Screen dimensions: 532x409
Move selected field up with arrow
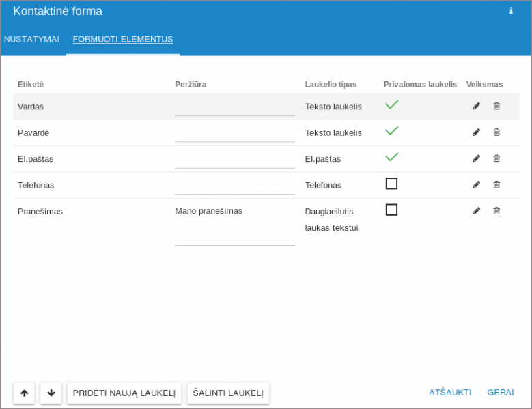(x=24, y=393)
